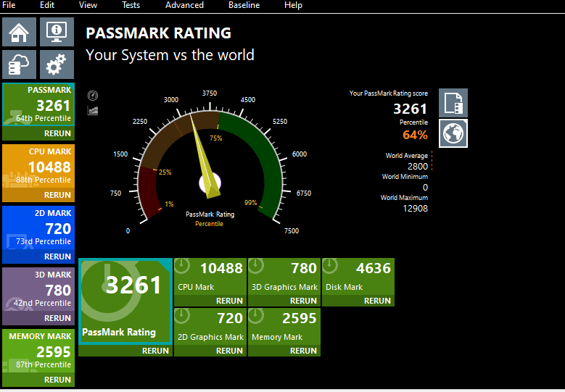Click the orange Percentile label under gauge
This screenshot has width=565, height=392.
coord(210,224)
